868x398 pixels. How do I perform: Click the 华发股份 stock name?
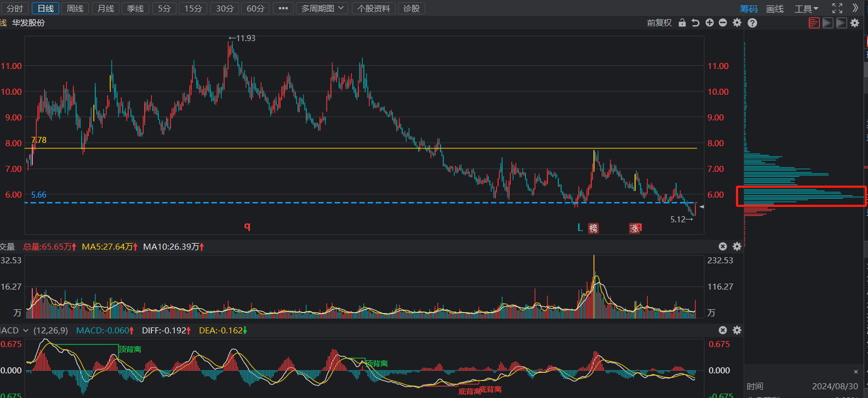[x=28, y=23]
